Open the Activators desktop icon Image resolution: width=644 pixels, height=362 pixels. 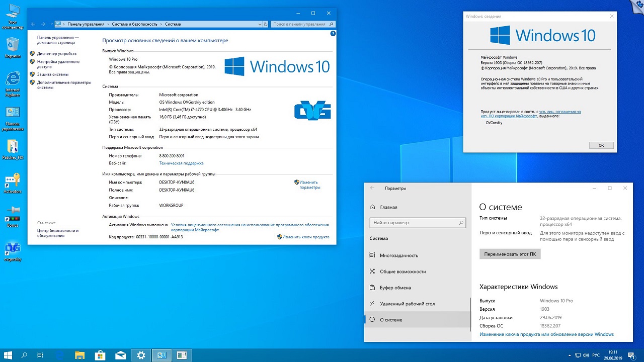pyautogui.click(x=13, y=181)
